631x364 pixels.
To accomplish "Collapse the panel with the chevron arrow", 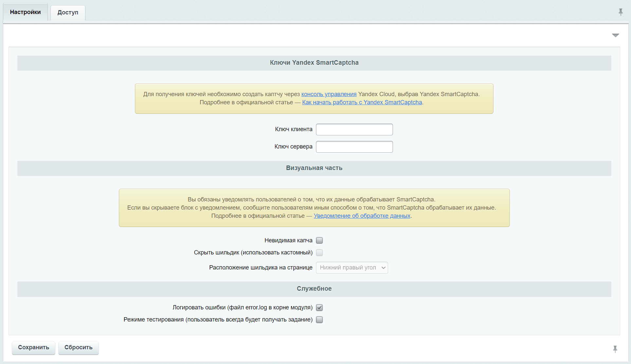I will tap(616, 35).
